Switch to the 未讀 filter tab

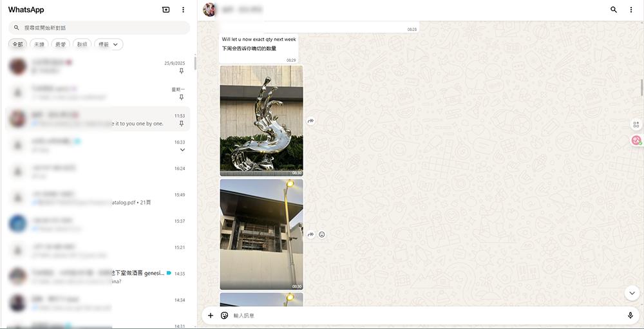pyautogui.click(x=39, y=44)
